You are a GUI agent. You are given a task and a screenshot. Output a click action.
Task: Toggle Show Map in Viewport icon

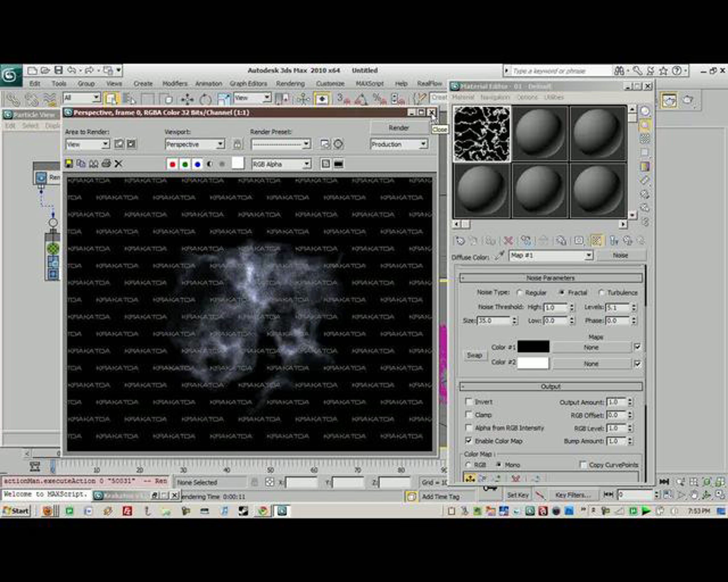pyautogui.click(x=596, y=241)
